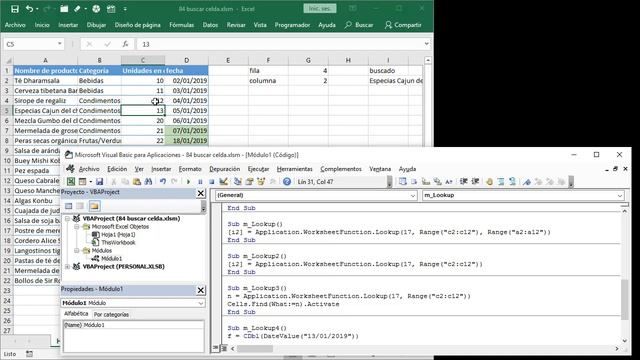
Task: Collapse Microsoft Excel Objetos folder node
Action: [76, 227]
